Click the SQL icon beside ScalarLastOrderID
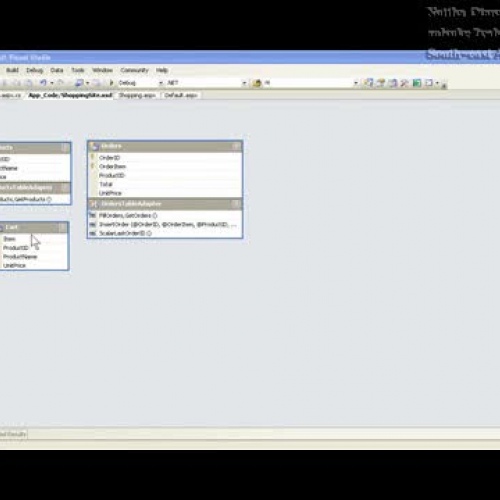500x500 pixels. [x=93, y=233]
